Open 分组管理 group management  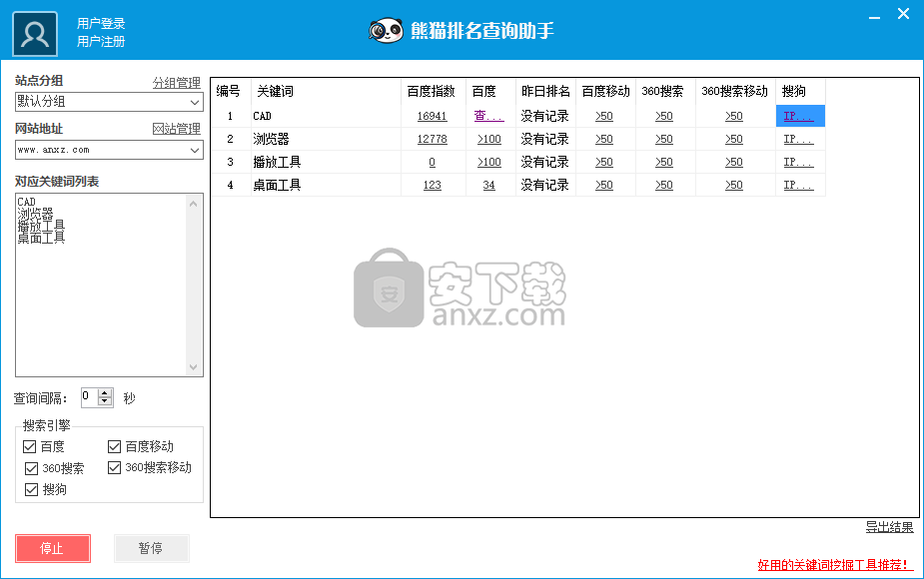177,83
